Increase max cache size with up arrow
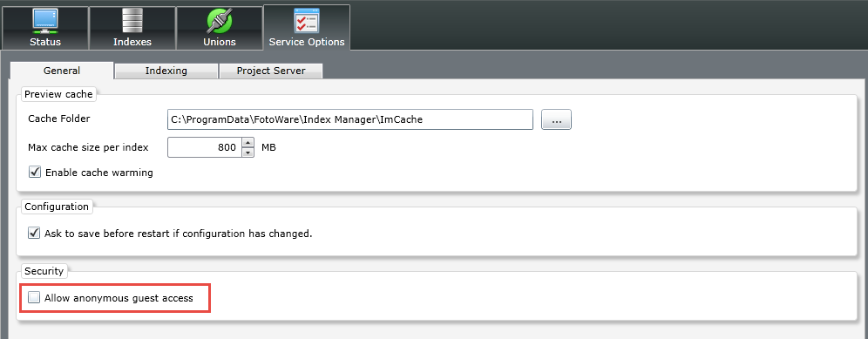The height and width of the screenshot is (339, 868). 248,143
